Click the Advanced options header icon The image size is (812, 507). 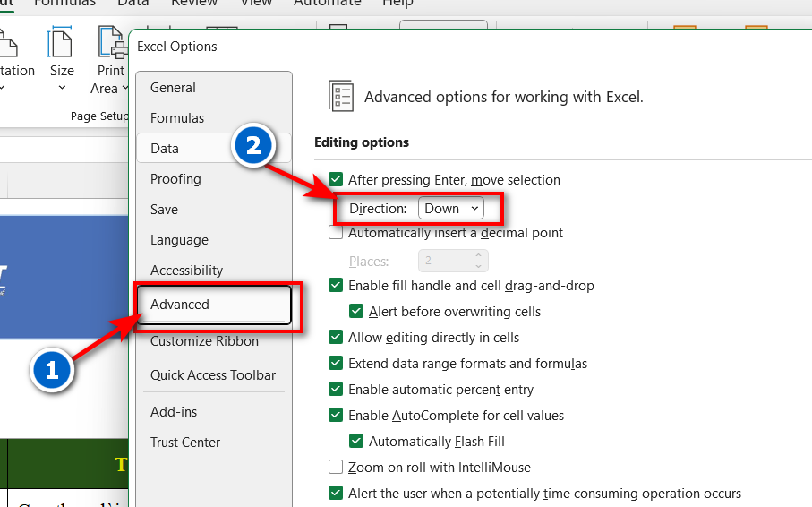click(341, 96)
